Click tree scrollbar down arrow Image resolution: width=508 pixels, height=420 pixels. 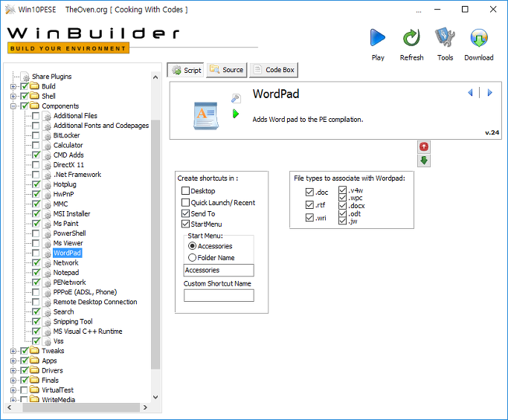155,398
